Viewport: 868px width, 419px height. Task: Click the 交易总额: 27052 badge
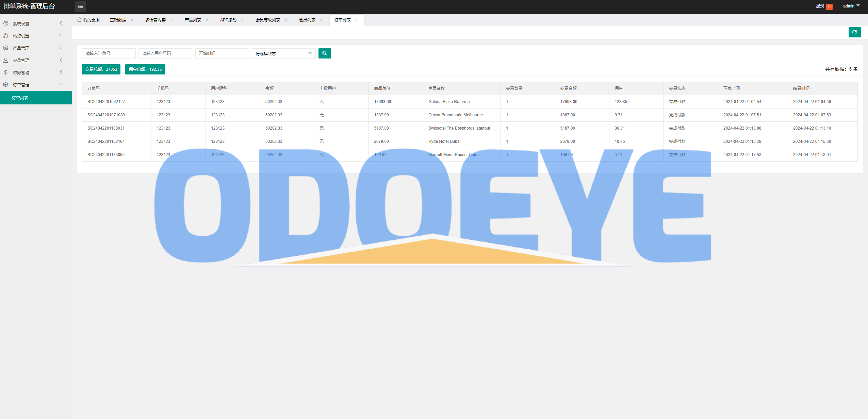[101, 69]
